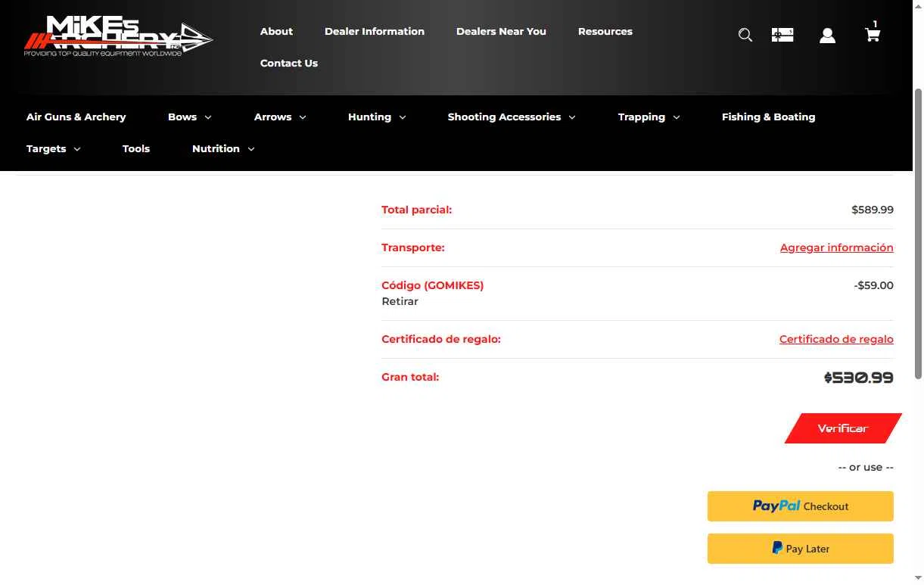The width and height of the screenshot is (924, 585).
Task: Click the $530.99 grand total amount
Action: (858, 378)
